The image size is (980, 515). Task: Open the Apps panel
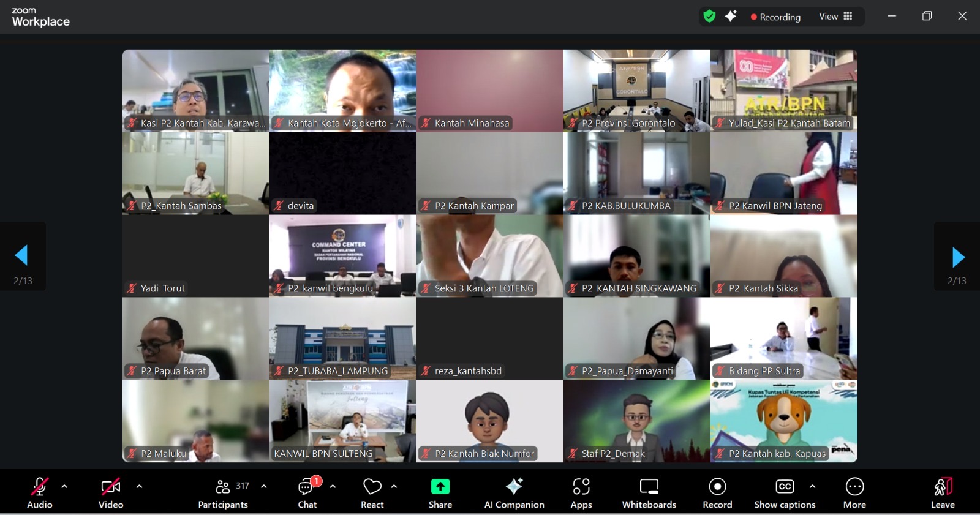pos(581,492)
